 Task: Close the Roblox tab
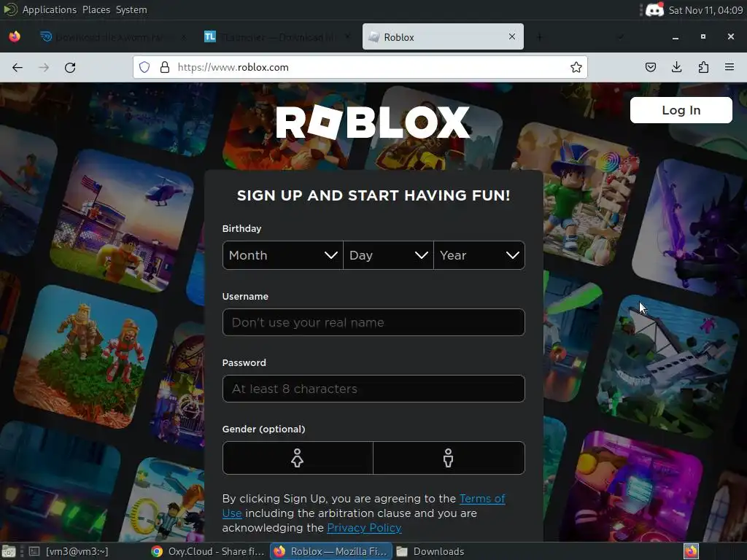click(512, 36)
